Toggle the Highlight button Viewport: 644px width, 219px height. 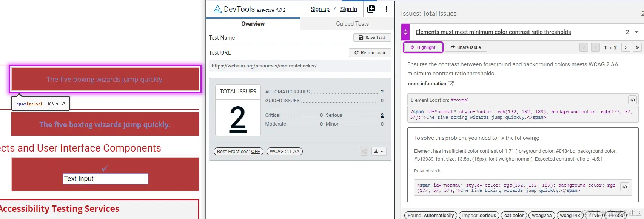point(423,47)
